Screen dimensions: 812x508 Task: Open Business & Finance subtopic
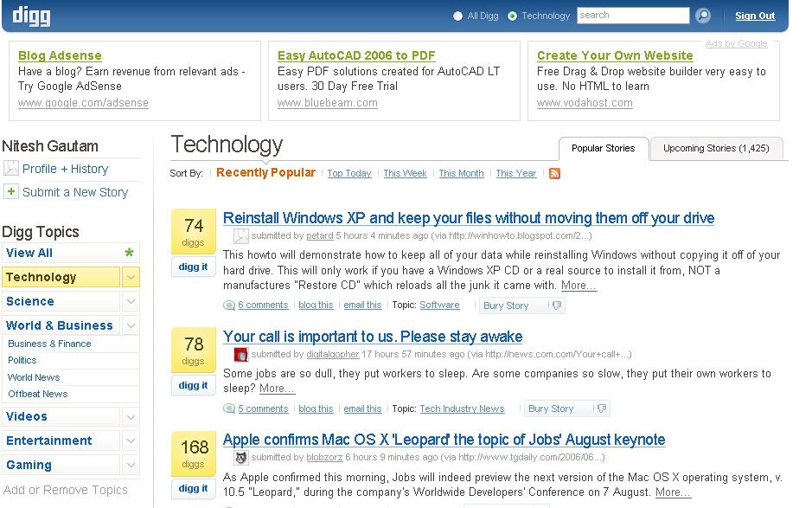tap(49, 344)
